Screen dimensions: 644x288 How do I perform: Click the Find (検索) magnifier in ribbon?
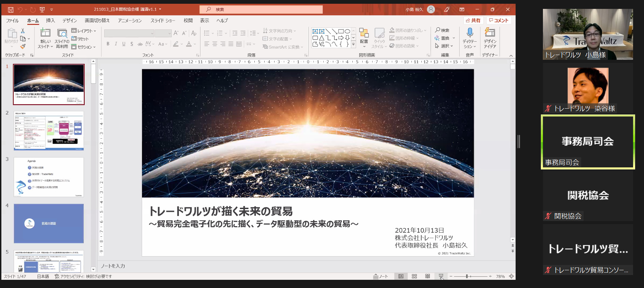pyautogui.click(x=442, y=30)
